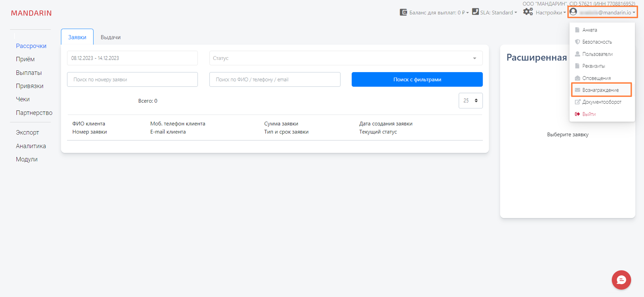Switch to the Выдачи tab
This screenshot has height=297, width=644.
[x=110, y=37]
